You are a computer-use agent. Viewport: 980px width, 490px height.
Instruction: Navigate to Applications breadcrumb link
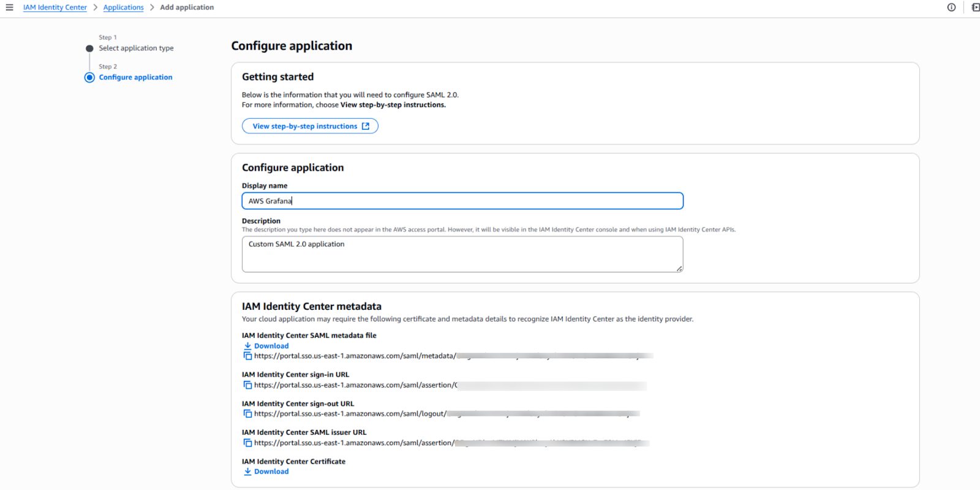123,7
